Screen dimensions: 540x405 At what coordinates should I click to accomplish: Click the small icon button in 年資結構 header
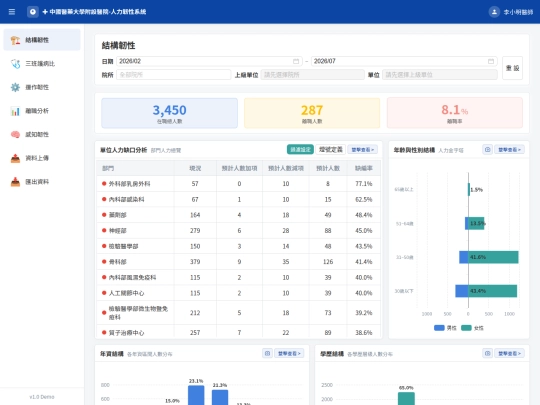pyautogui.click(x=267, y=353)
